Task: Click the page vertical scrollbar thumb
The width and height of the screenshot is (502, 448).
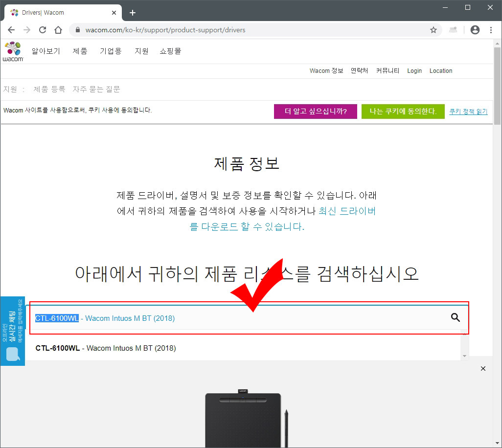Action: (497, 86)
